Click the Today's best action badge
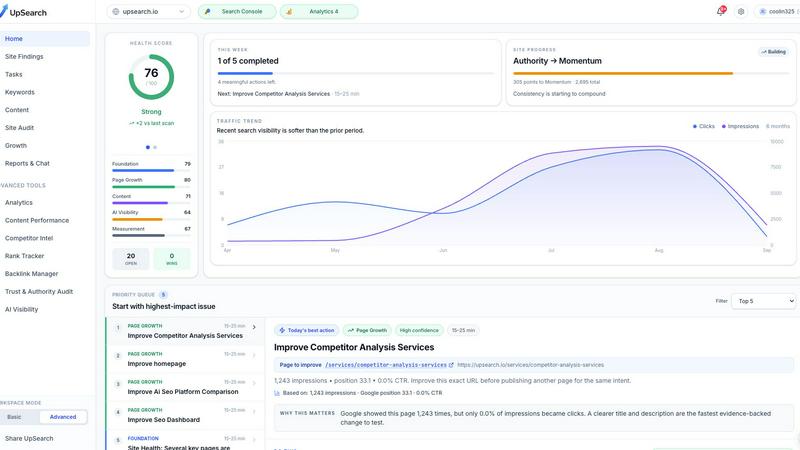This screenshot has width=800, height=450. point(307,330)
